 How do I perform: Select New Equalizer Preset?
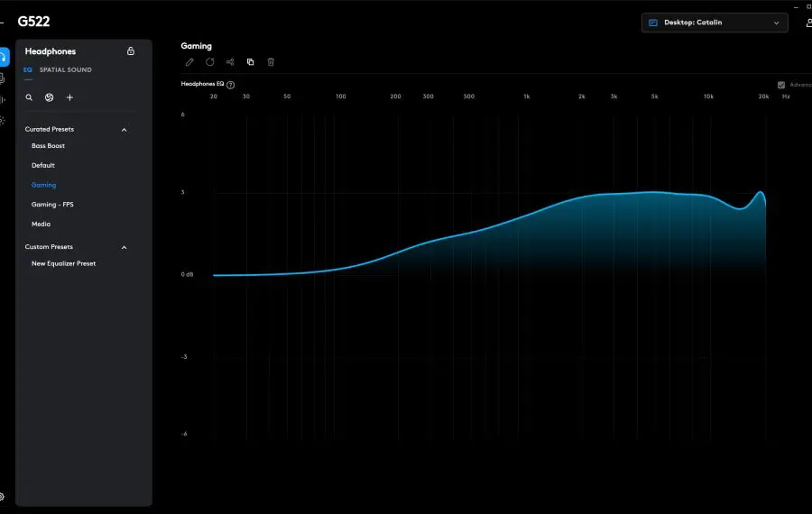(x=64, y=263)
